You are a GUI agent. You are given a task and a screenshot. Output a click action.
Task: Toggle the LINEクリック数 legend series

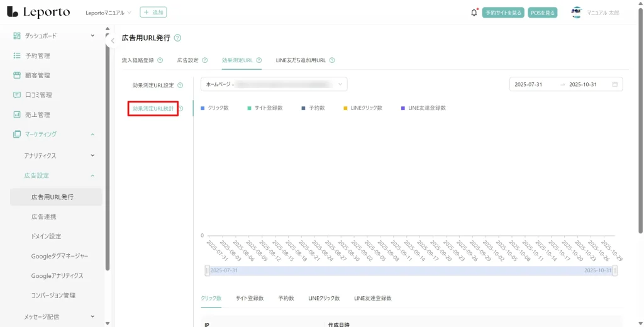click(x=362, y=108)
